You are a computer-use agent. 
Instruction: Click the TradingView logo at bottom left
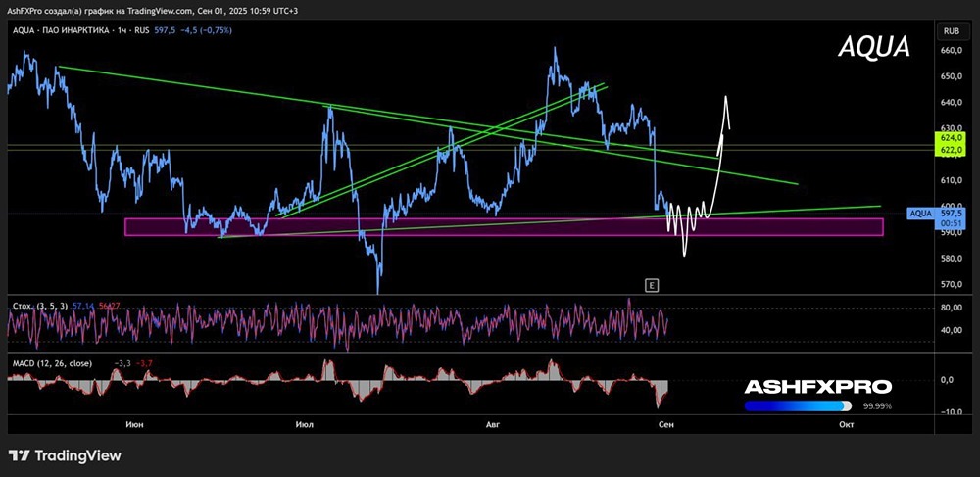coord(65,455)
